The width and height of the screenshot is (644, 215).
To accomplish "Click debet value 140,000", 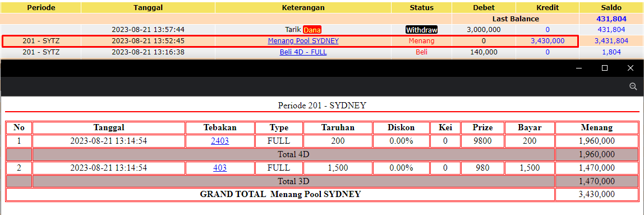I will click(x=484, y=52).
